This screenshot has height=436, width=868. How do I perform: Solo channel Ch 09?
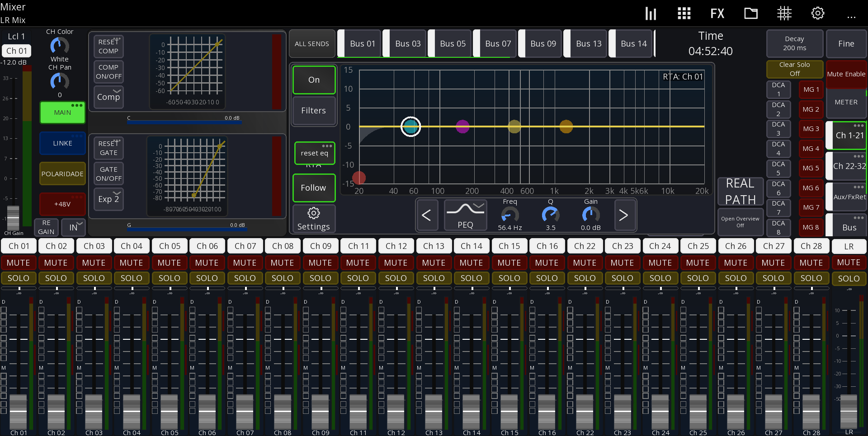click(320, 278)
